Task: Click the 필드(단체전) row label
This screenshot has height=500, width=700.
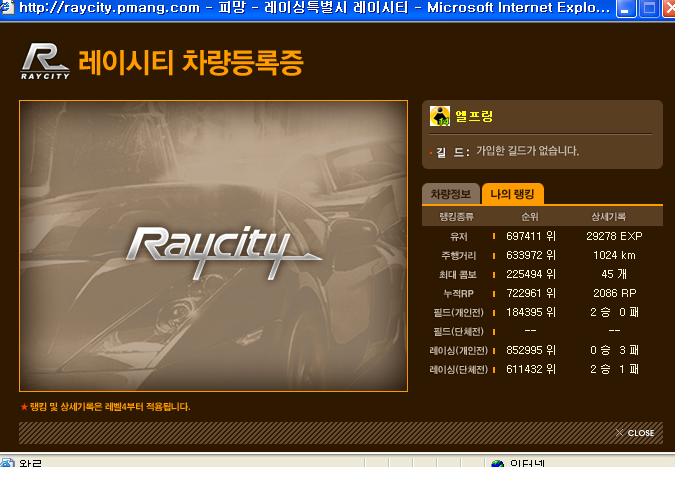Action: point(458,332)
